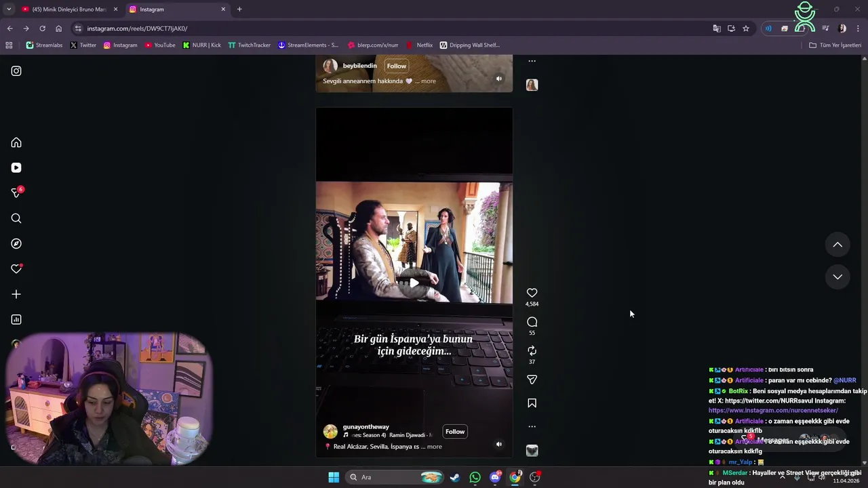Open Notifications heart in sidebar
868x488 pixels.
[x=16, y=269]
